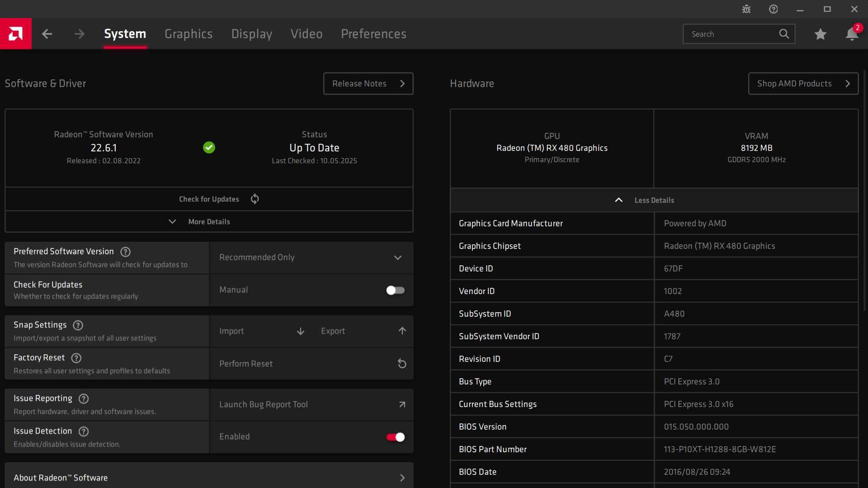The image size is (868, 488).
Task: Click the Device ID value 67DF
Action: [x=673, y=269]
